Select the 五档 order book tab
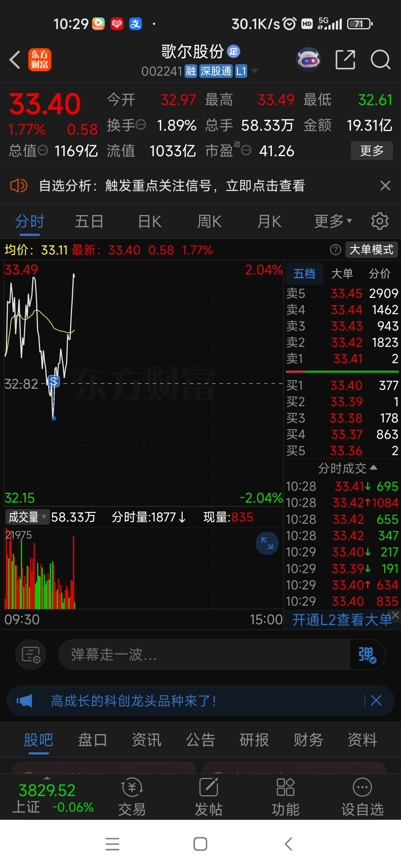The height and width of the screenshot is (868, 401). 304,274
